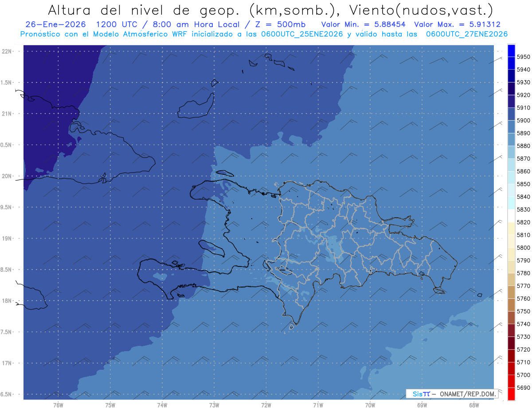Click the '5910' legend value
532x411 pixels.
click(x=524, y=108)
